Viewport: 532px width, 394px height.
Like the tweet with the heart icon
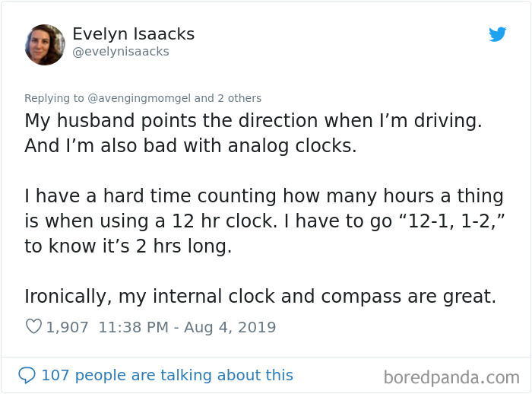coord(33,326)
